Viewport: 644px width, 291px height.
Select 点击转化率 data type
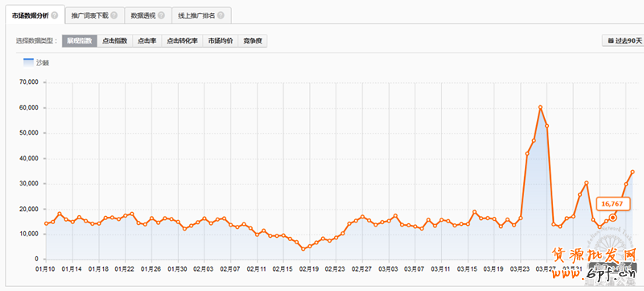(x=182, y=41)
